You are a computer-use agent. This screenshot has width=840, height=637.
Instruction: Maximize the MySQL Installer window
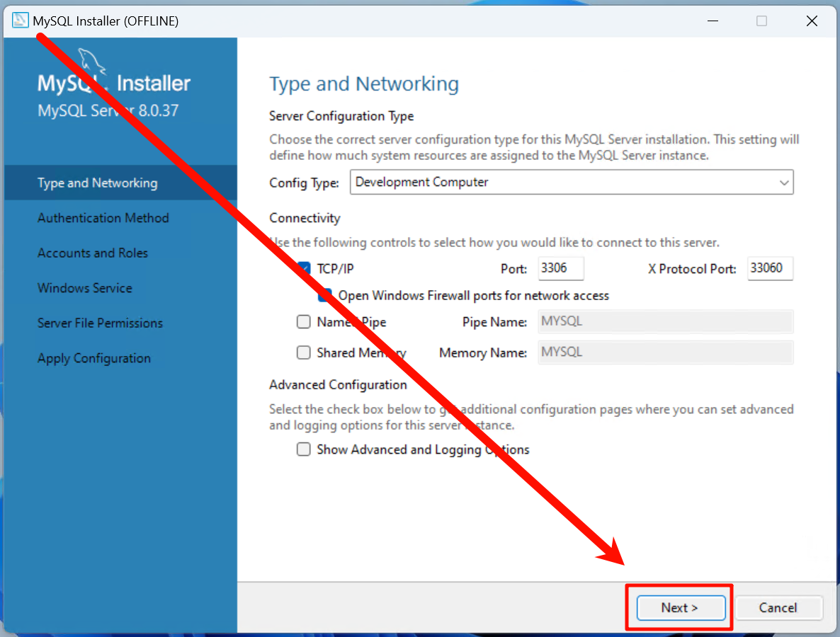[761, 21]
